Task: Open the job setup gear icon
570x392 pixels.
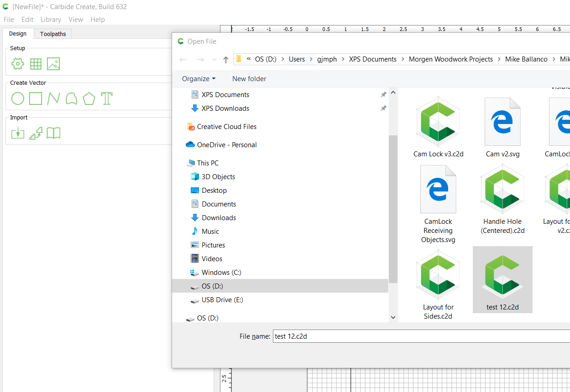Action: point(17,64)
